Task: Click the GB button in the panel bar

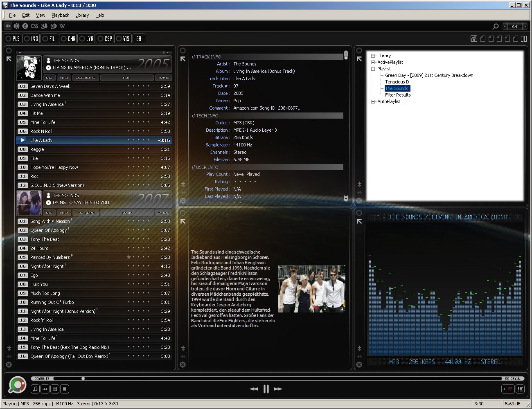Action: [139, 38]
